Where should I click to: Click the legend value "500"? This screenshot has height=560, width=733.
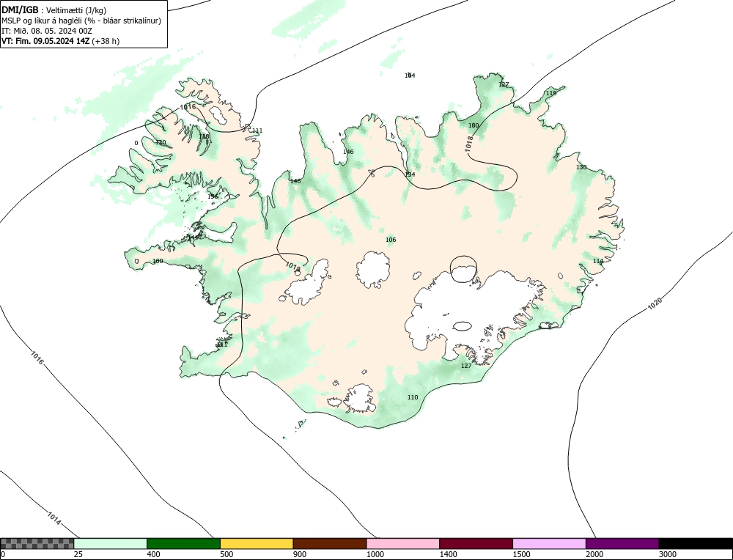(x=226, y=554)
